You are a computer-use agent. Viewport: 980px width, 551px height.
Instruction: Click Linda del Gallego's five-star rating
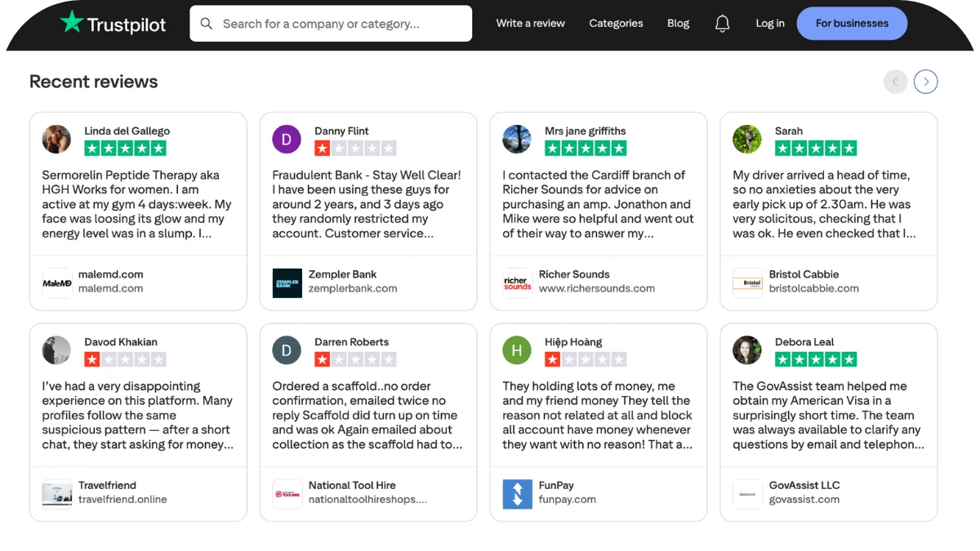[125, 149]
